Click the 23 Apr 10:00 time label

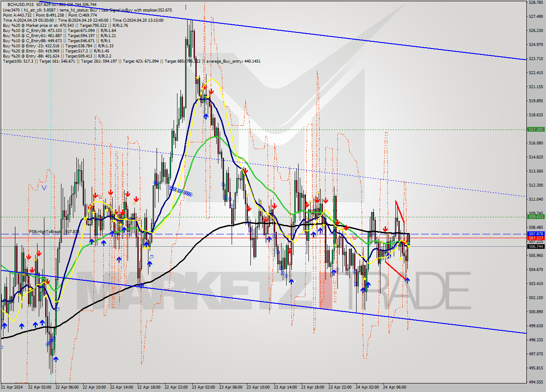pyautogui.click(x=258, y=387)
